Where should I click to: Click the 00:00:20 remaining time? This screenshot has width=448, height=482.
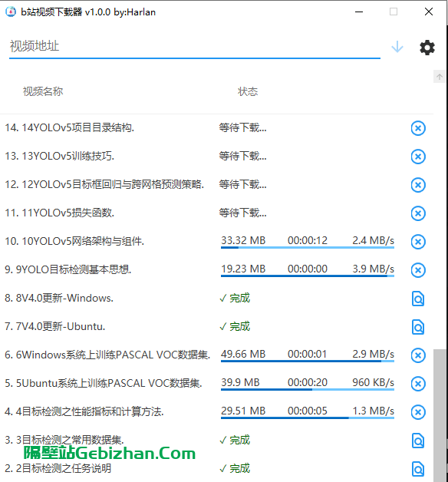point(308,382)
